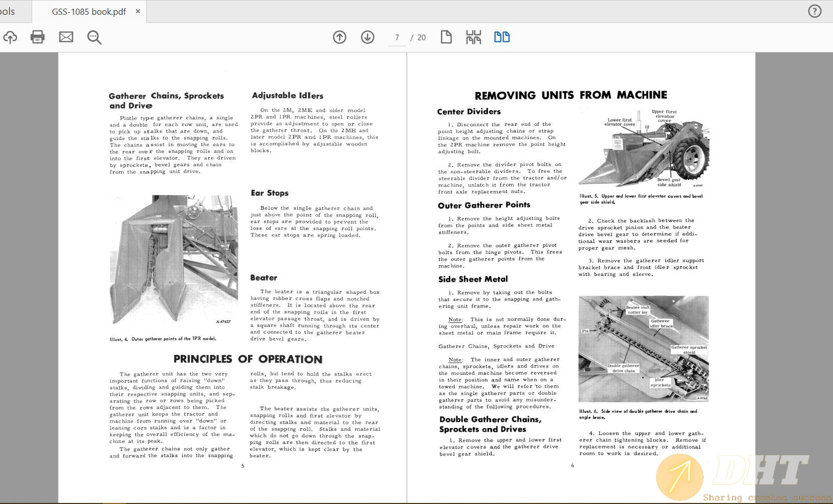
Task: Click the double gatherer drive chain image, Illust. 6
Action: (644, 349)
